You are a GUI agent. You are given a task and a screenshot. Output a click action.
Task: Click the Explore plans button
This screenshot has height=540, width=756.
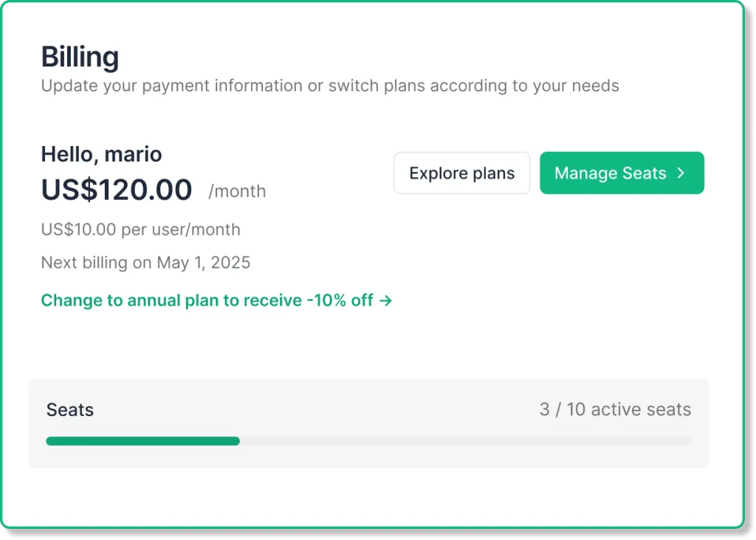click(461, 173)
